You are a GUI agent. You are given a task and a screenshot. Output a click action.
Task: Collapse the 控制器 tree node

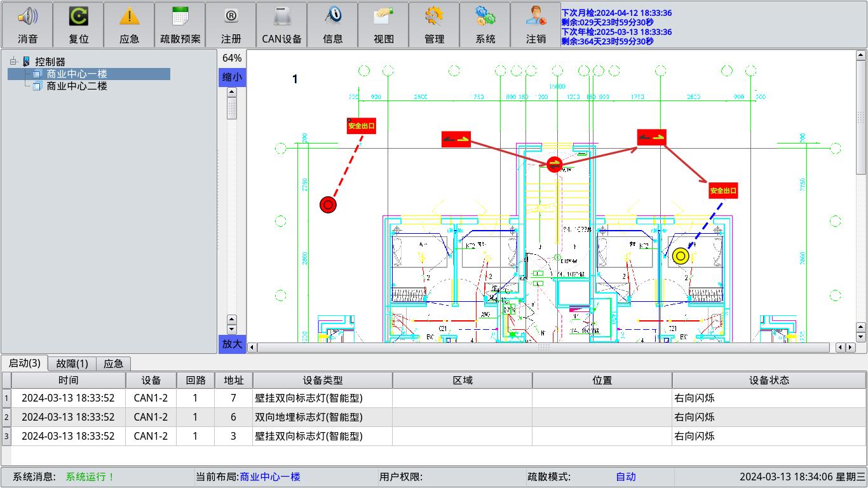click(13, 62)
